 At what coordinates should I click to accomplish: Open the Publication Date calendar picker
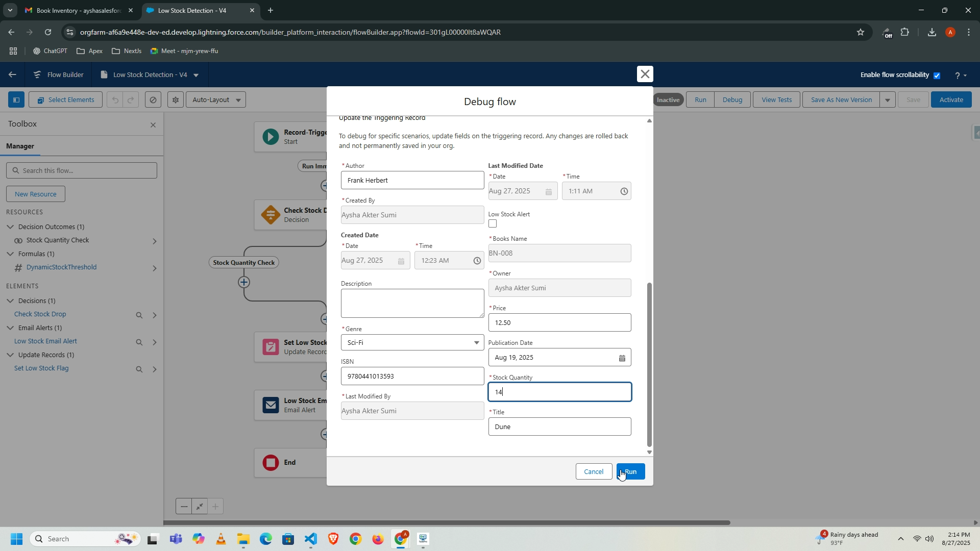(x=622, y=358)
